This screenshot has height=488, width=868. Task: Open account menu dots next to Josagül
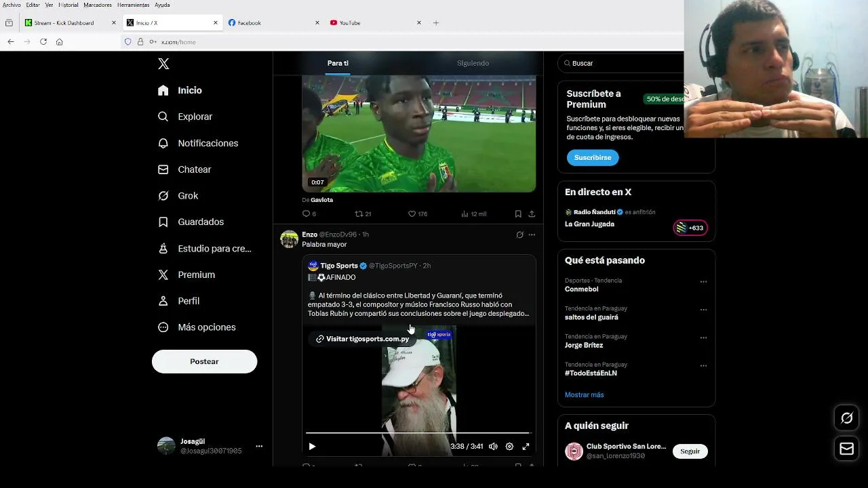click(x=259, y=446)
